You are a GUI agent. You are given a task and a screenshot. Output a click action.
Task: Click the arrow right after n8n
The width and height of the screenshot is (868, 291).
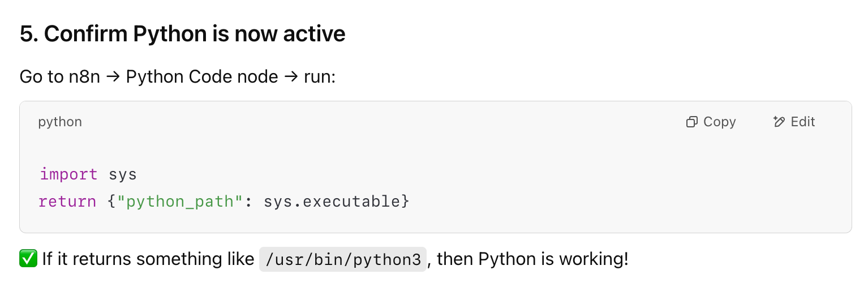[x=113, y=77]
